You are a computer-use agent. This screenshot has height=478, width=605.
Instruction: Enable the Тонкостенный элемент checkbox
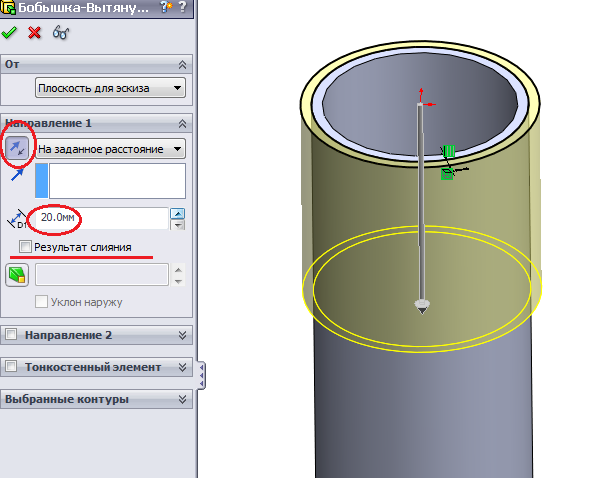coord(11,366)
